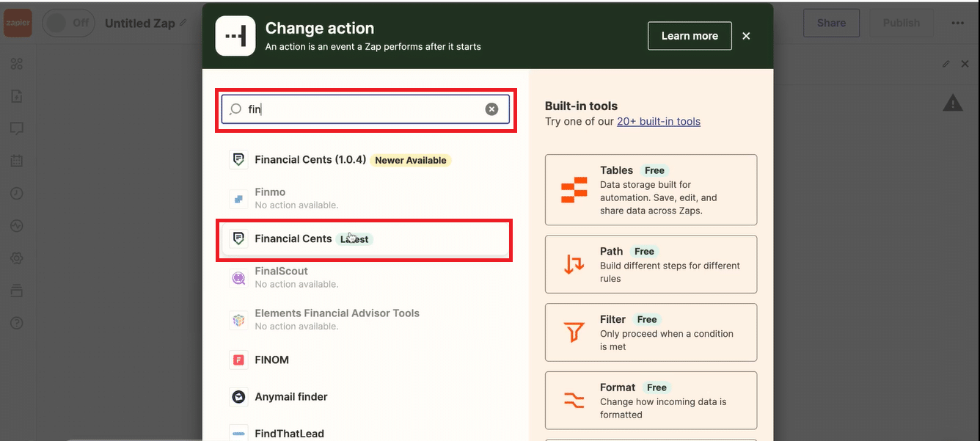Open the apps grid icon in left sidebar
This screenshot has height=441, width=980.
tap(17, 64)
